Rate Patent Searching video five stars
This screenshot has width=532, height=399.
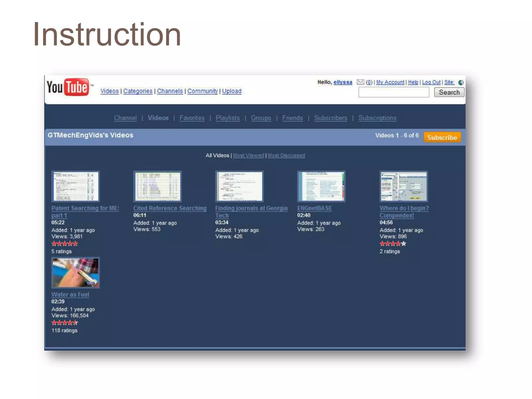(x=75, y=244)
